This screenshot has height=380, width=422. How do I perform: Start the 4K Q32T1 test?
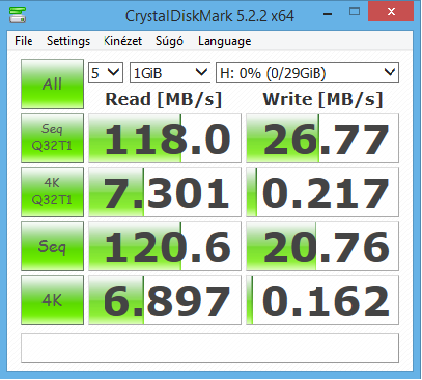click(x=52, y=192)
